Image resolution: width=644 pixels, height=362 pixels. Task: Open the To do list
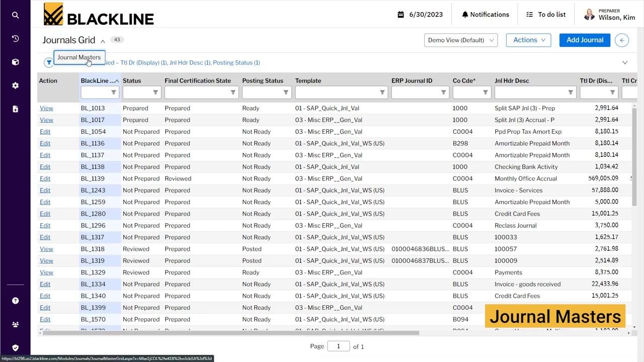[x=546, y=15]
